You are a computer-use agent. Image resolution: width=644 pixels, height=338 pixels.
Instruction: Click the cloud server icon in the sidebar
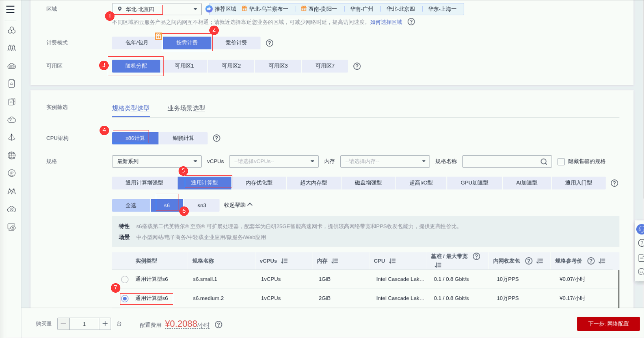tap(12, 66)
